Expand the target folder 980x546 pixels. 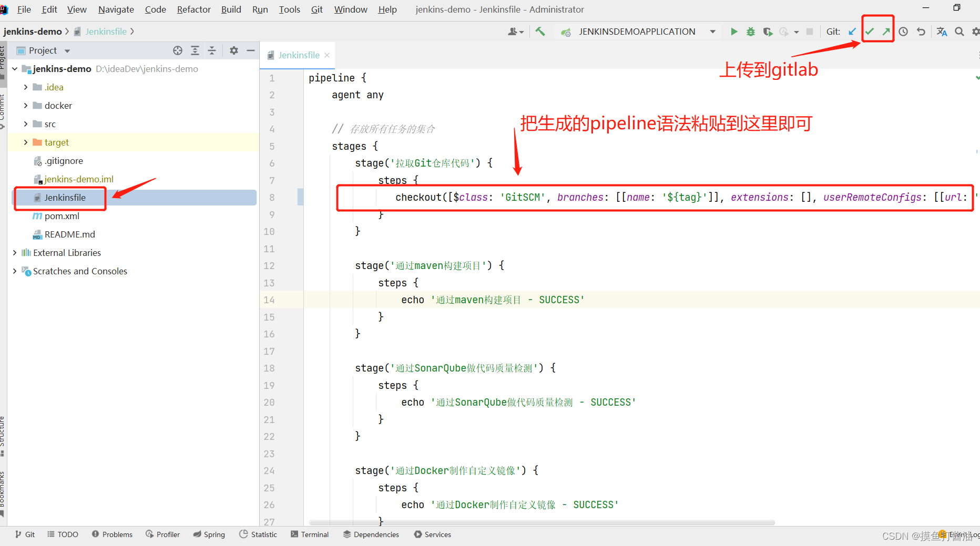tap(26, 142)
